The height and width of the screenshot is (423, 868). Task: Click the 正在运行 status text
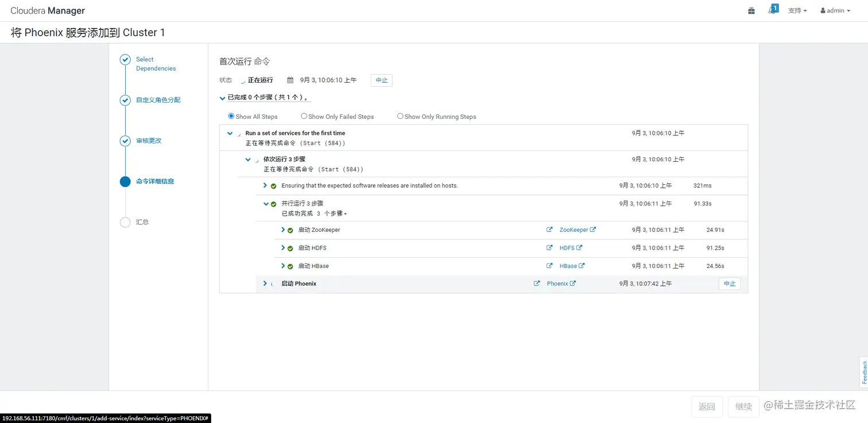pos(261,80)
